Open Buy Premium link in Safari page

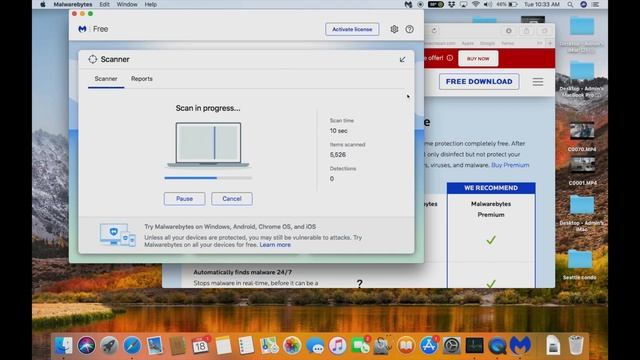[x=510, y=165]
